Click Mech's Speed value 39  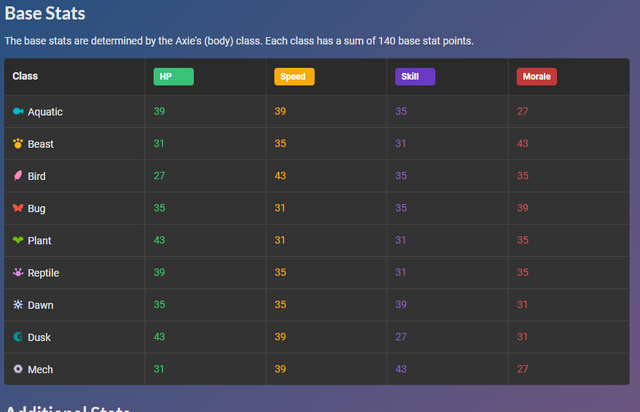point(280,369)
